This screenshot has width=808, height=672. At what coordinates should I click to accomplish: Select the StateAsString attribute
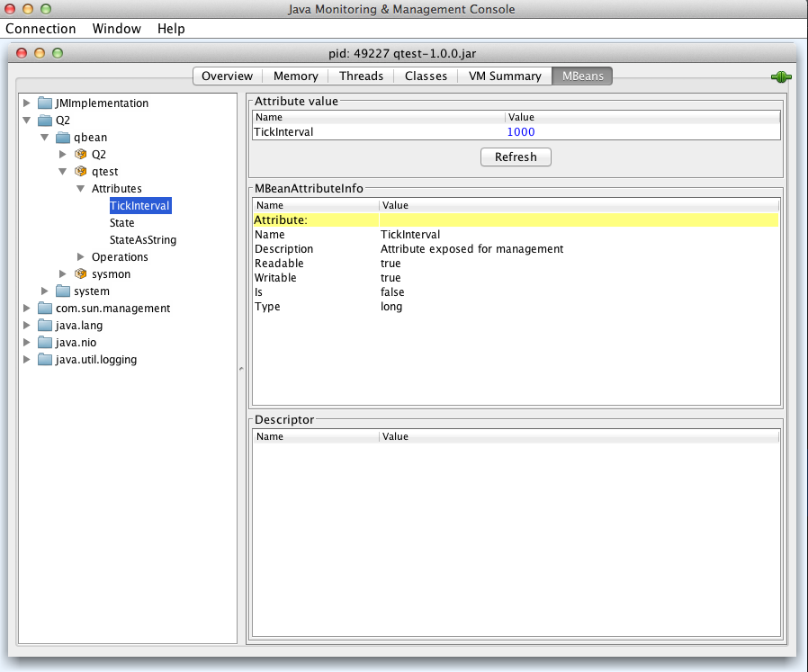click(x=143, y=240)
